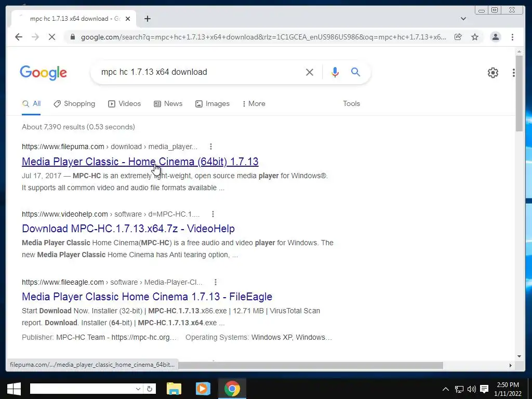
Task: Select the All results tab
Action: tap(31, 104)
